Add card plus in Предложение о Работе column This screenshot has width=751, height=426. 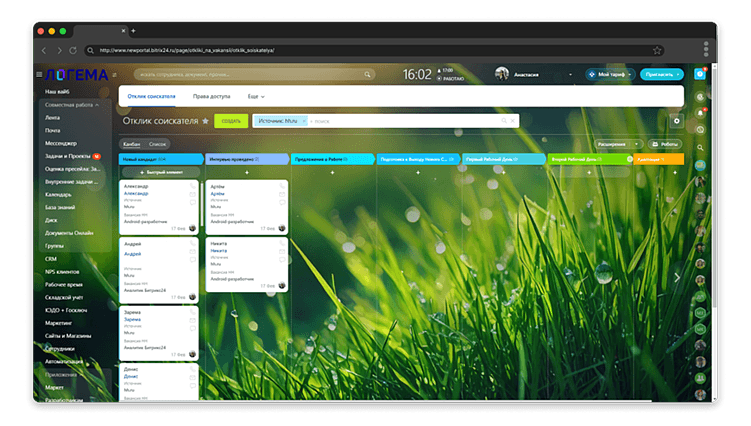coord(332,173)
